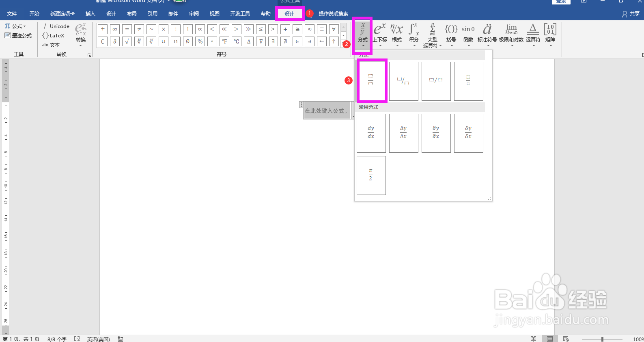
Task: Switch to the 插入 ribbon tab
Action: pos(90,14)
